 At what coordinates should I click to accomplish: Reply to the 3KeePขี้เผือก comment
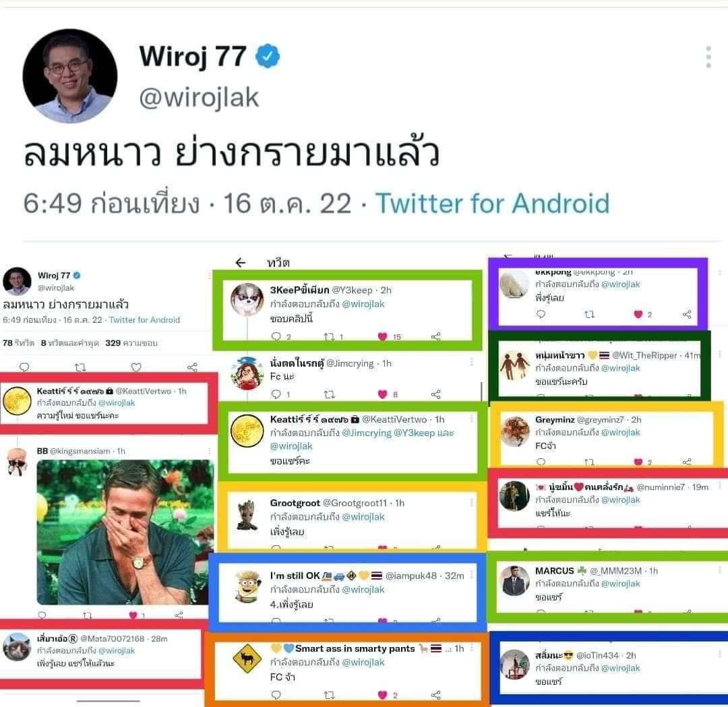(276, 336)
